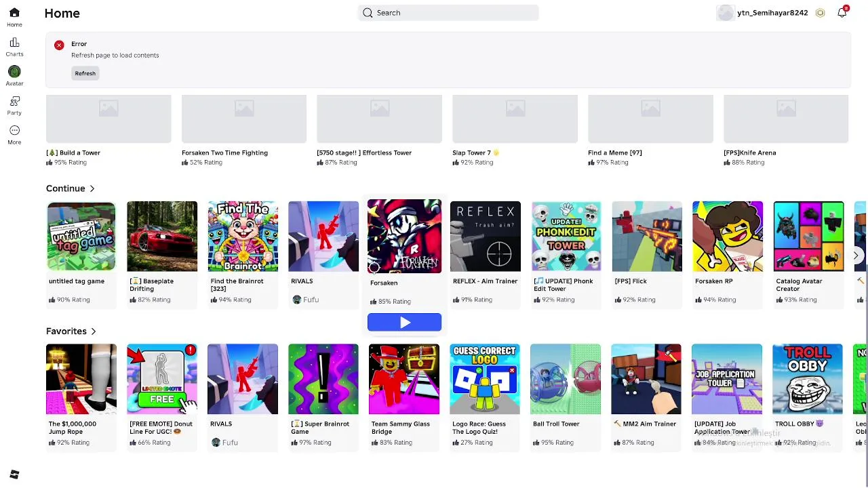Click 'Team Sammy Glass Bridge' title text

tap(401, 428)
